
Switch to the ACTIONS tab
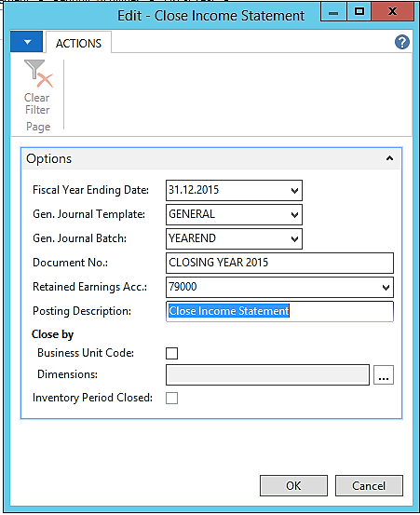point(78,44)
